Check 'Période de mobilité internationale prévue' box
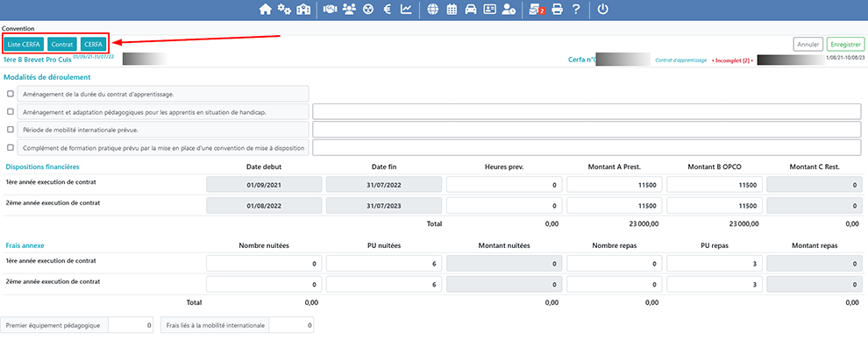 coord(11,130)
